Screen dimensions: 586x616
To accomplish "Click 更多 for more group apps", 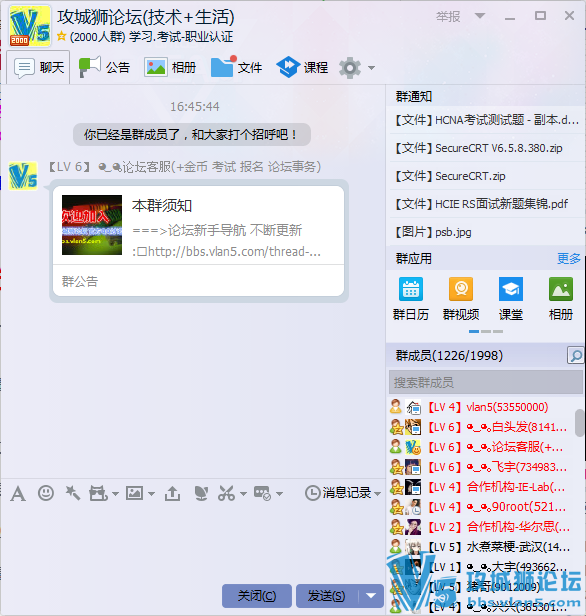I will point(569,258).
